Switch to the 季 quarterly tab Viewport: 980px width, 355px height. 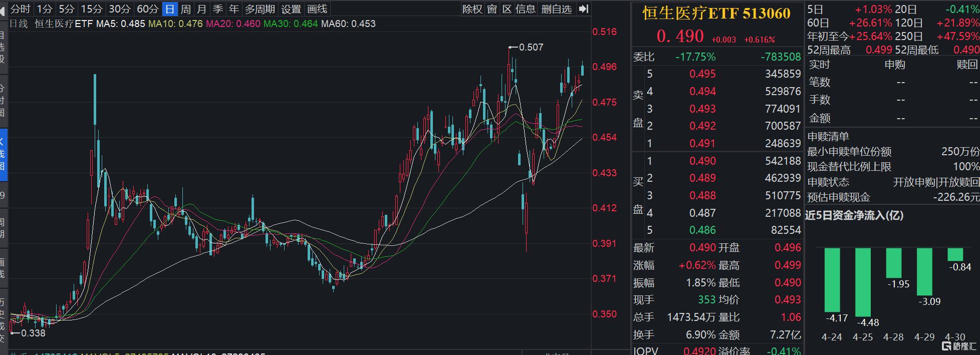(218, 9)
